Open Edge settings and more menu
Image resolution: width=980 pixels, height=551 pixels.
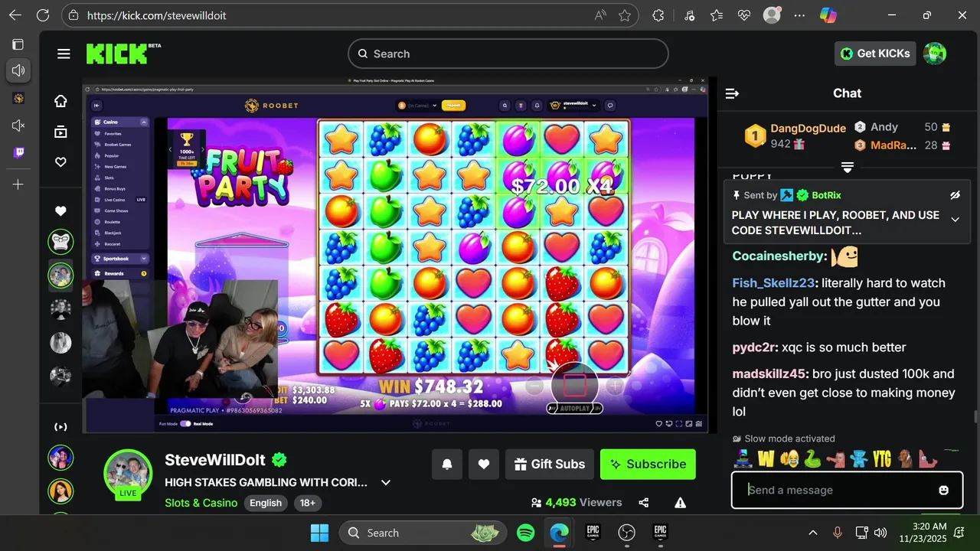click(x=799, y=15)
